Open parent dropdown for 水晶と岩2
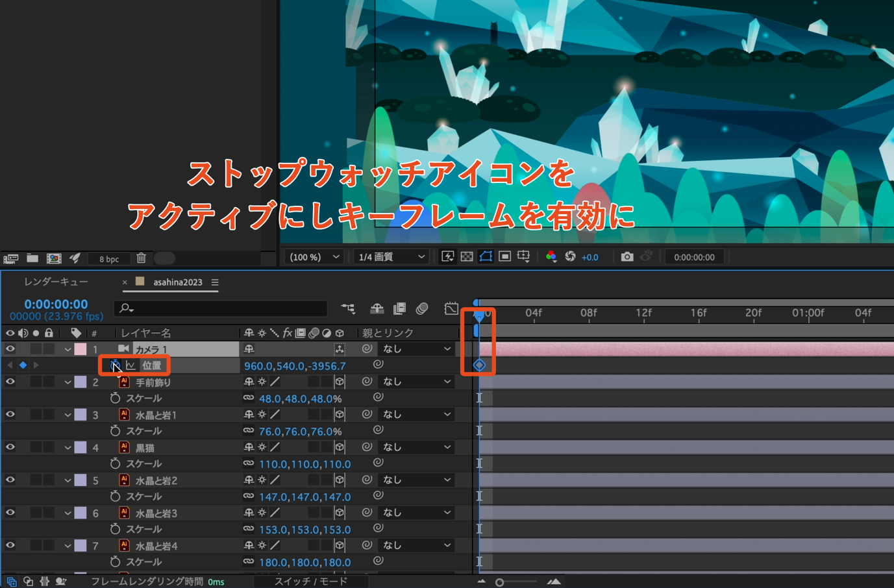 416,480
